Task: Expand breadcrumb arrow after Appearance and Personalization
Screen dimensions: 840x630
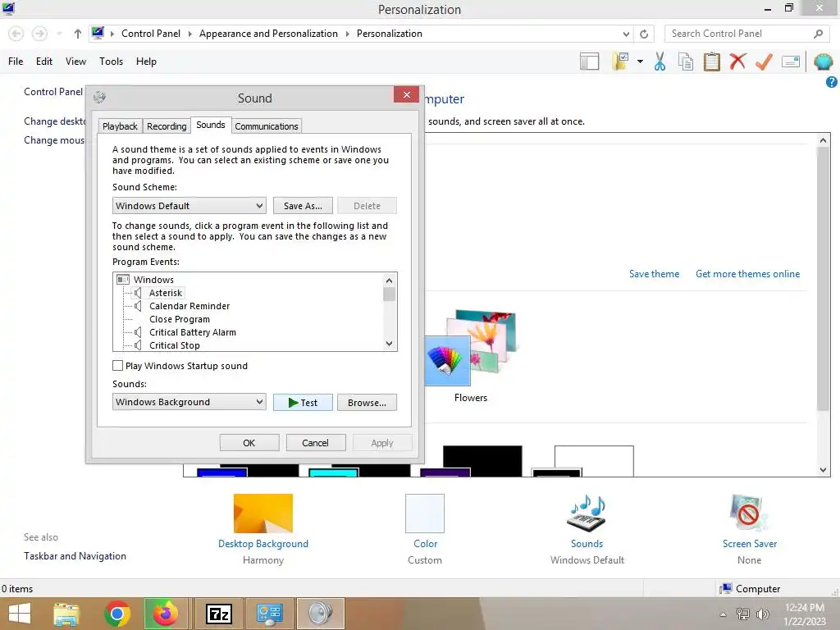Action: coord(347,34)
